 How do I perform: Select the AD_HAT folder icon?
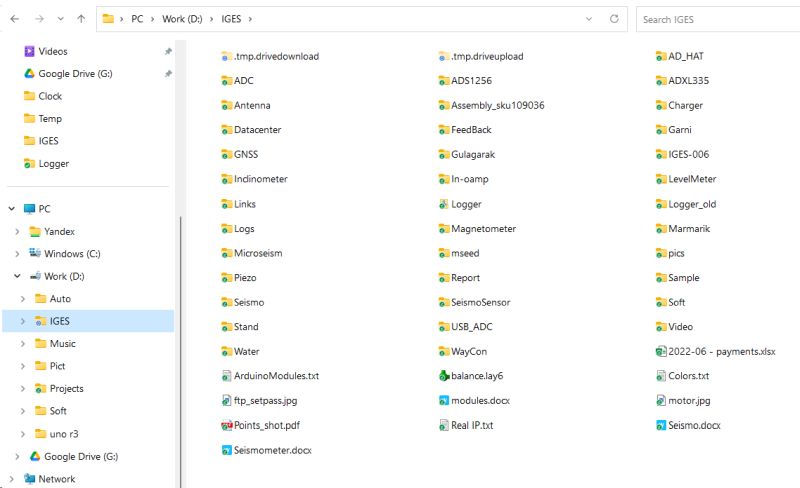point(661,56)
